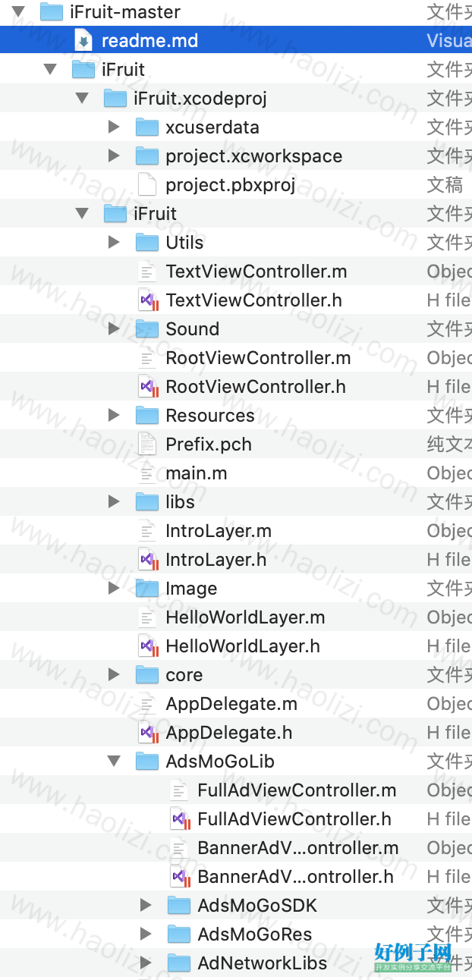Collapse the iFruit.xcodeproj disclosure triangle
The height and width of the screenshot is (980, 472).
tap(82, 99)
